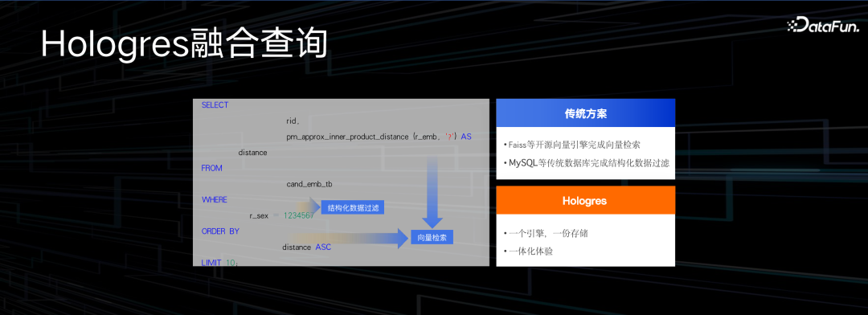
Task: Click the "LIMIT 10;" line
Action: (x=219, y=262)
